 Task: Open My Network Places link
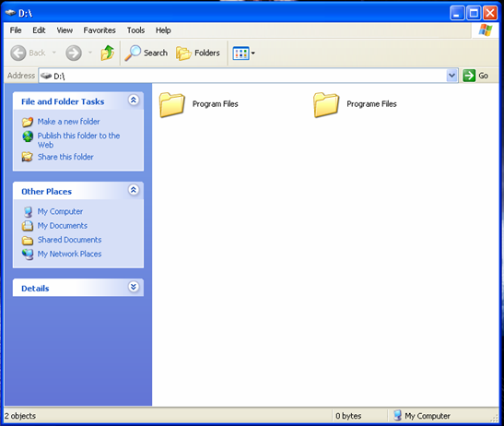[x=69, y=254]
